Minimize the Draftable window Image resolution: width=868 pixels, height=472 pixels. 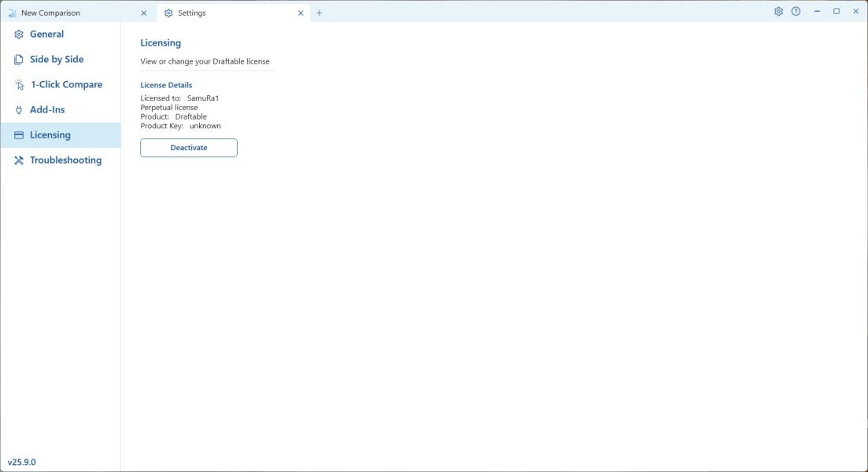817,12
